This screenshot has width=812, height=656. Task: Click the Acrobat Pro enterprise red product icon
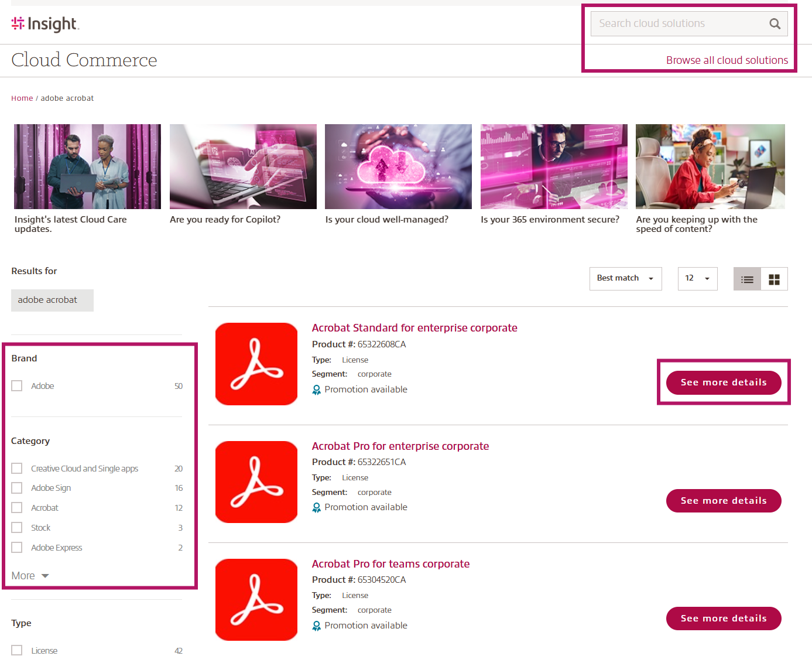point(256,481)
